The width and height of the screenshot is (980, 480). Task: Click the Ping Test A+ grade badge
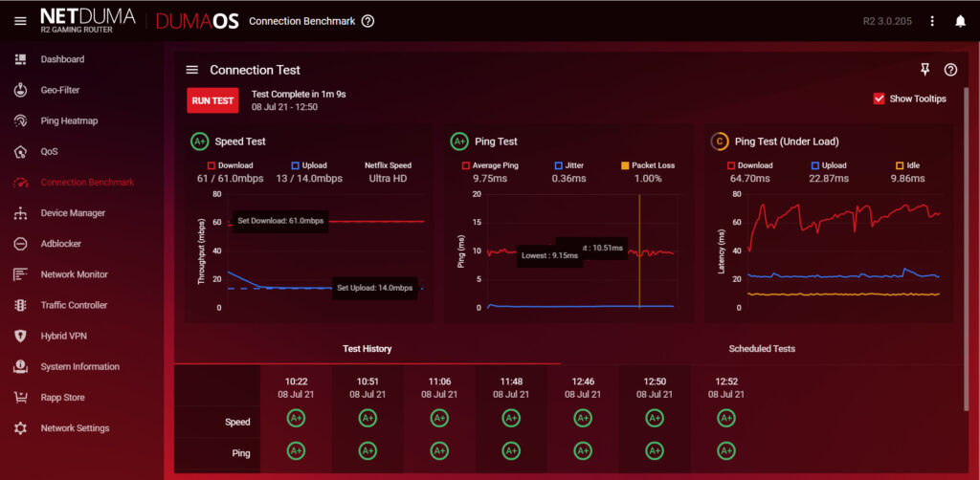point(459,142)
